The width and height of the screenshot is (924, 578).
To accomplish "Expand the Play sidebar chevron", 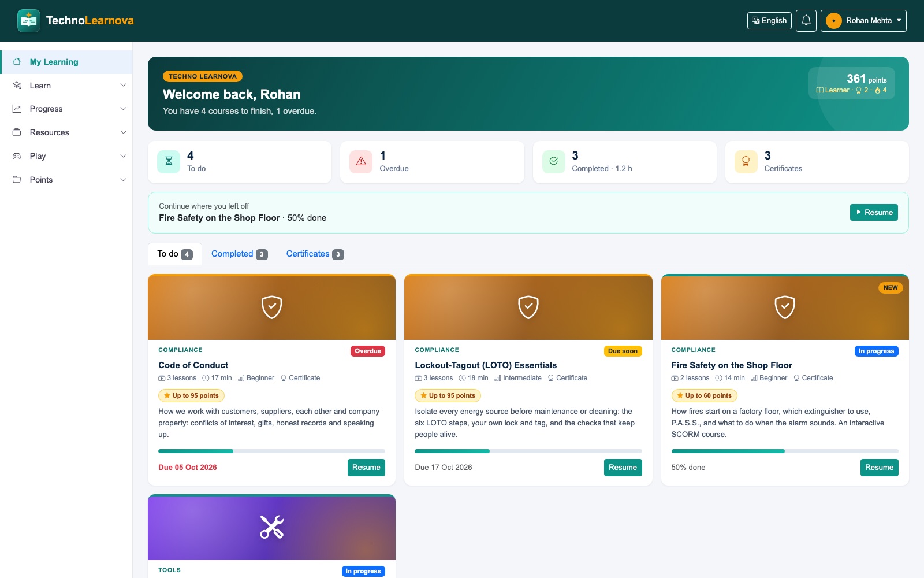I will tap(123, 156).
